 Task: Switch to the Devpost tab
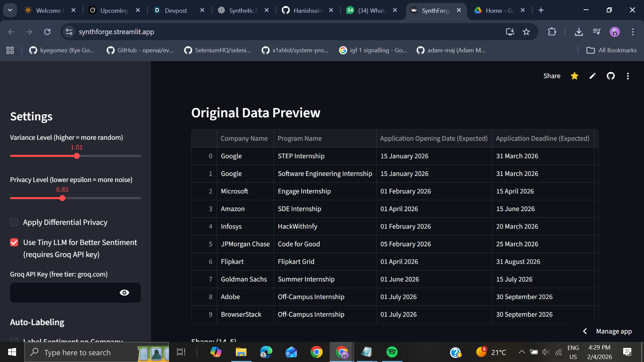[x=176, y=10]
